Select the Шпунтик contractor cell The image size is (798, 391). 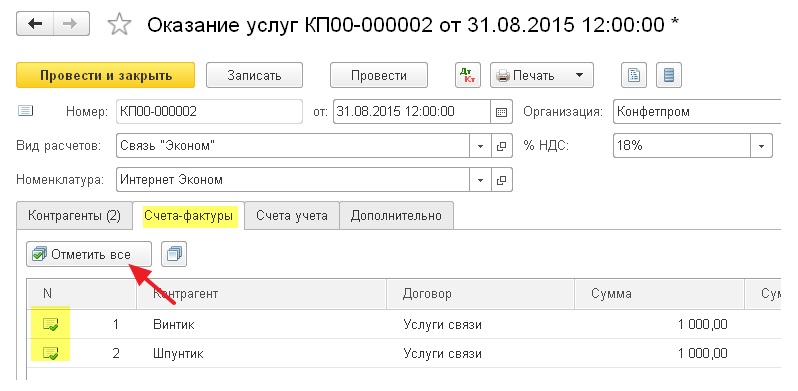tap(262, 353)
